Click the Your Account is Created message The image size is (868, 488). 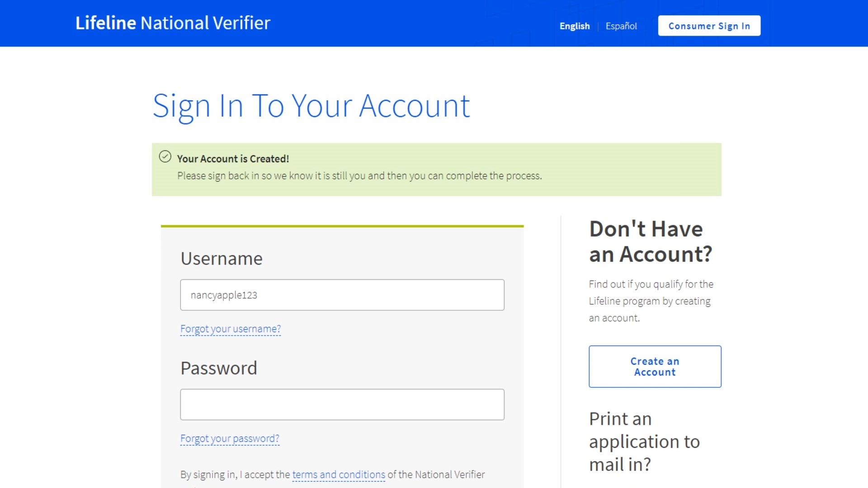233,159
